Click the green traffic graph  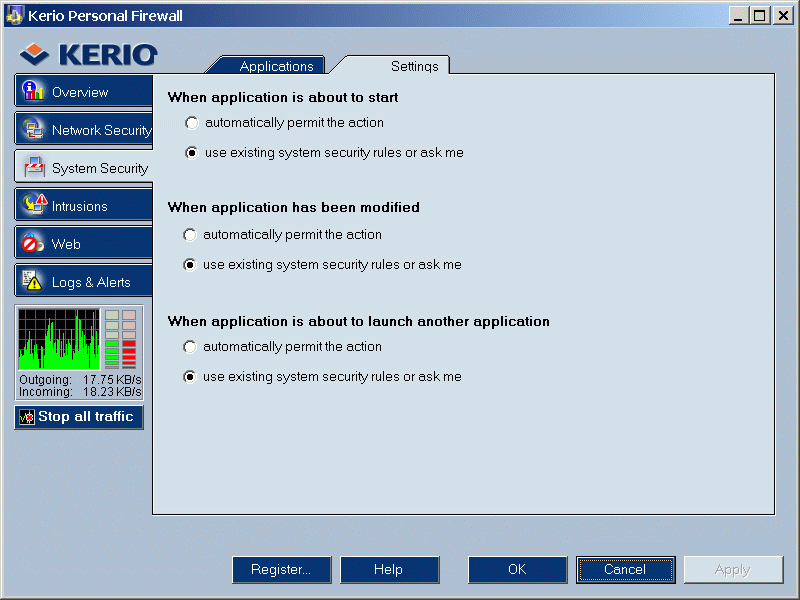pos(59,339)
